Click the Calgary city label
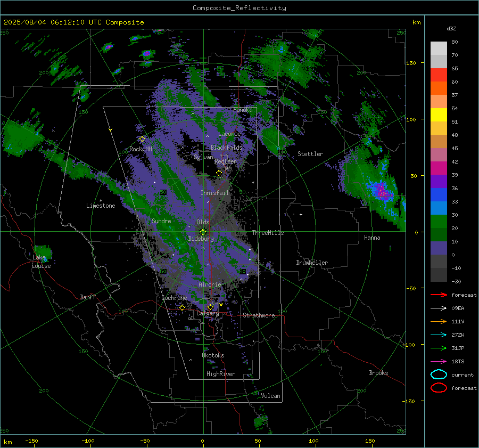 click(x=208, y=313)
